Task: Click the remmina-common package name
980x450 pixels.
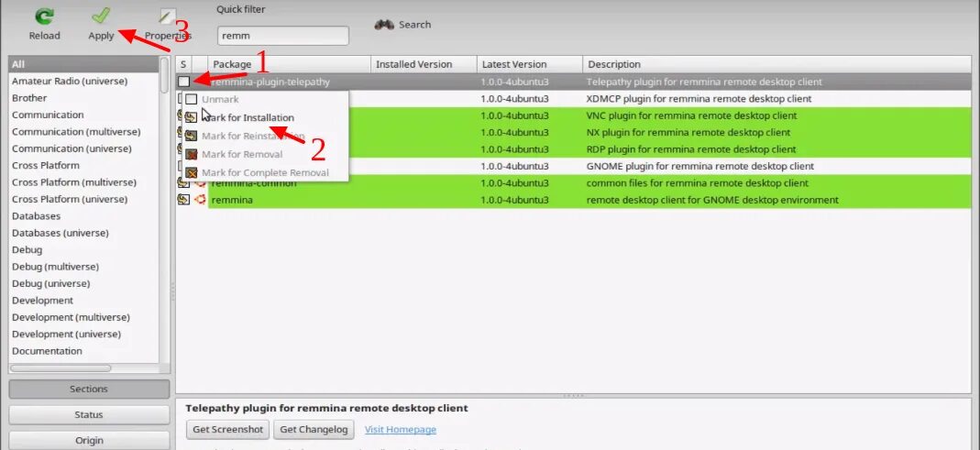Action: 254,183
